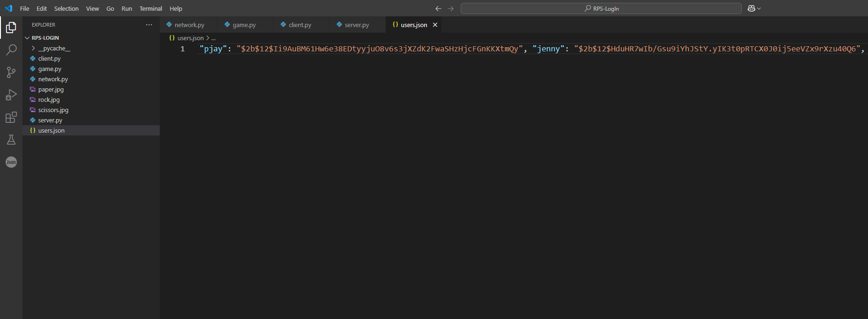Click the EXPLORER panel title
Screen dimensions: 868x319
tap(43, 25)
